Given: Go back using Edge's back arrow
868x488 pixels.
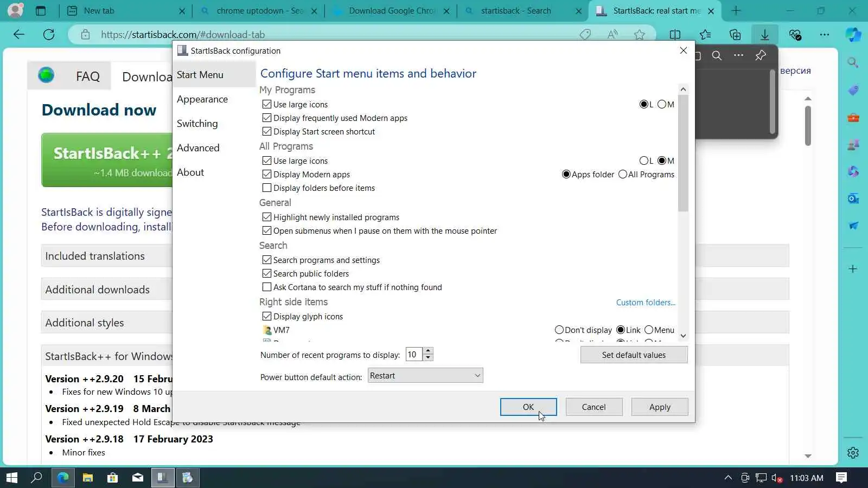Looking at the screenshot, I should click(19, 35).
